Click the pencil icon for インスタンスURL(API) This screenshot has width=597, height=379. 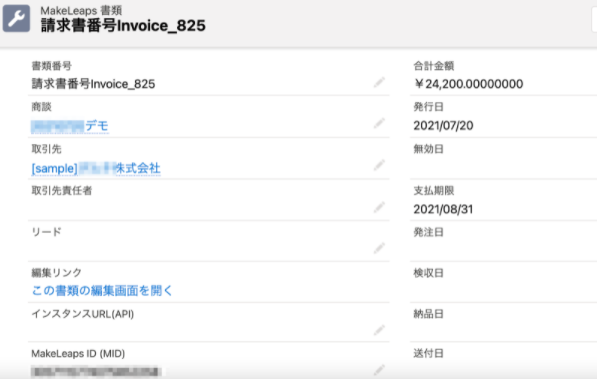click(x=379, y=330)
